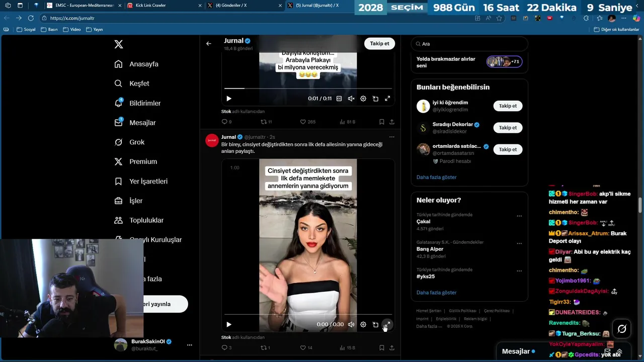View 15 B post analytics

click(347, 347)
